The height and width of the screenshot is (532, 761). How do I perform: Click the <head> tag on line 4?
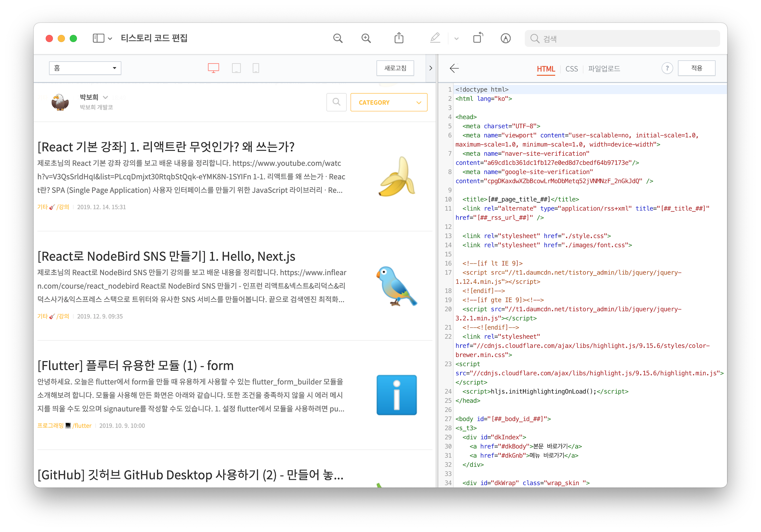(x=466, y=117)
